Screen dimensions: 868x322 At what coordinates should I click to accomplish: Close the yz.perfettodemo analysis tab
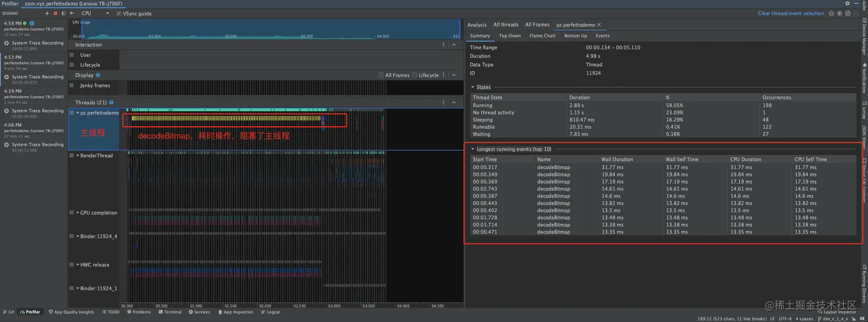pos(599,25)
